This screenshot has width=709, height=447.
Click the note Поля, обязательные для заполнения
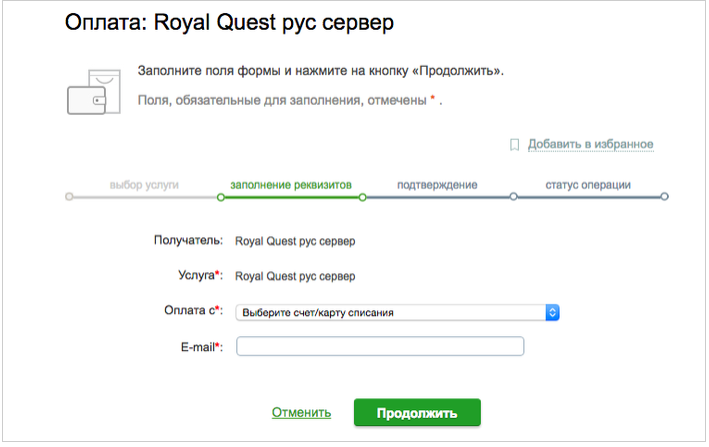pos(289,100)
